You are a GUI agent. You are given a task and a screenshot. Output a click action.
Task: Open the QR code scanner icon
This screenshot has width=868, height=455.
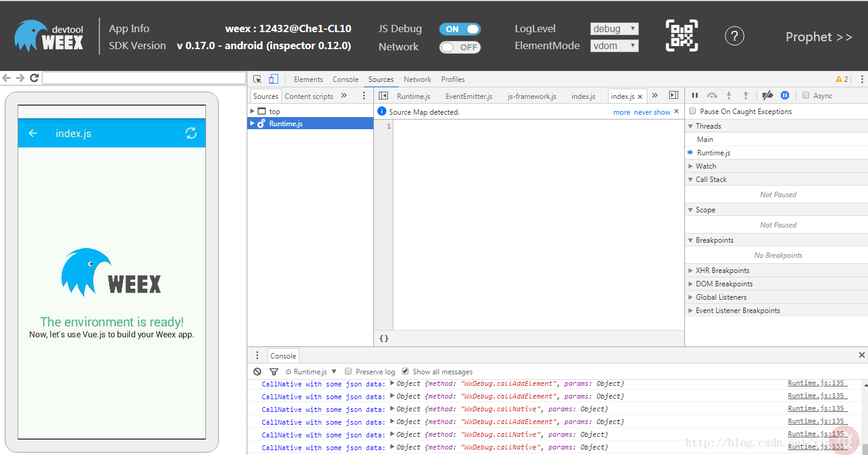tap(682, 36)
